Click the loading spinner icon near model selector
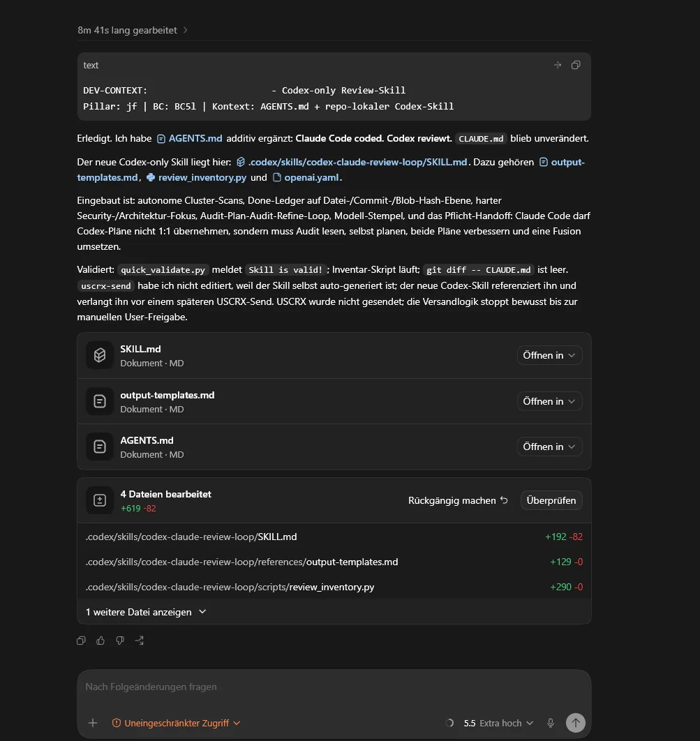Image resolution: width=700 pixels, height=741 pixels. [x=449, y=723]
